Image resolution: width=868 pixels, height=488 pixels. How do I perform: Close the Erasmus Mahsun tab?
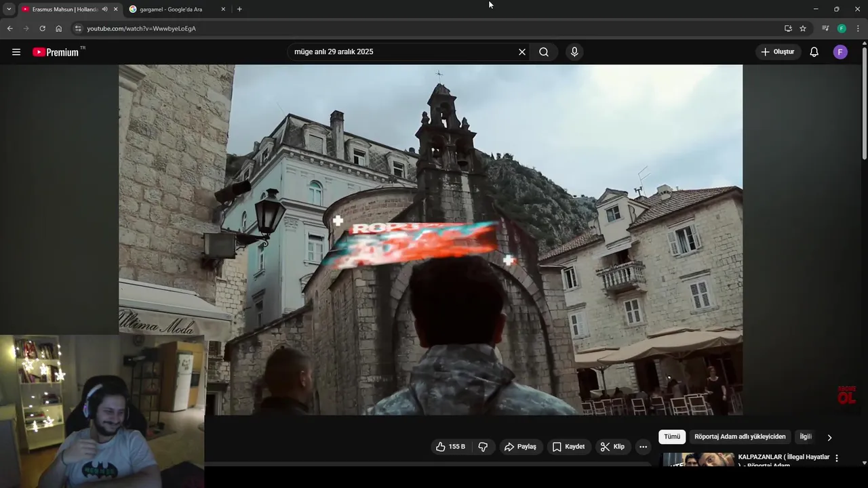click(x=115, y=9)
